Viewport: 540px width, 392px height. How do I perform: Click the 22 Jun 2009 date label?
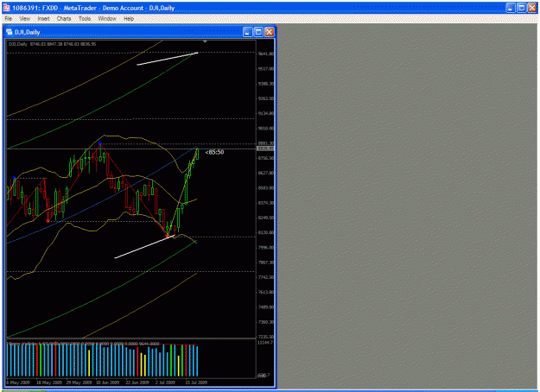(x=137, y=383)
